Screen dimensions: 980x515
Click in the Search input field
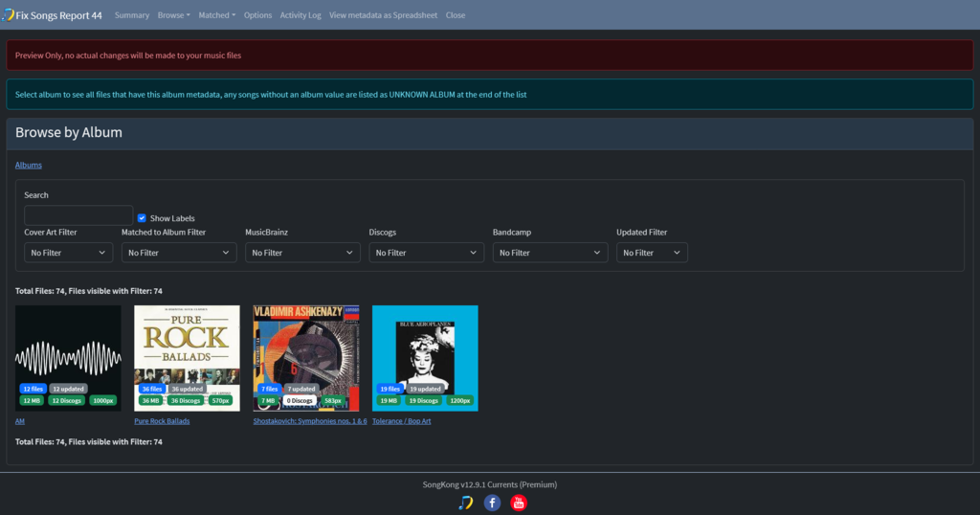[78, 215]
